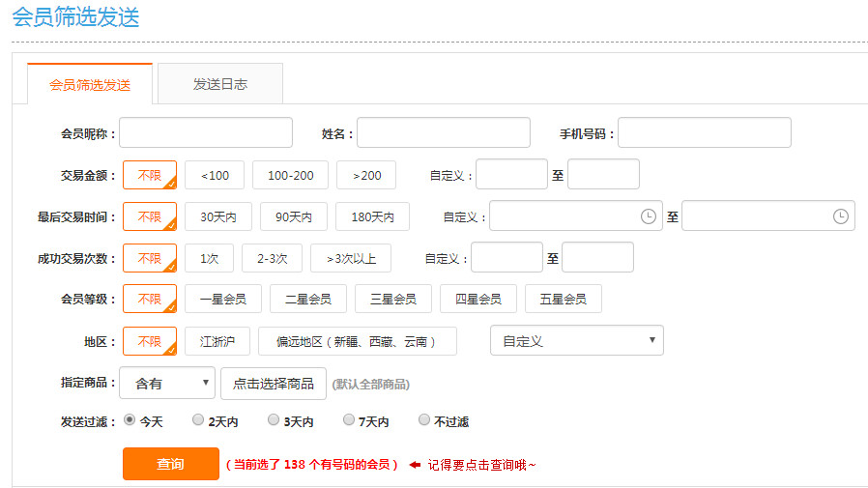Screen dimensions: 868x488
Task: Click the orange 查询 button
Action: [x=171, y=464]
